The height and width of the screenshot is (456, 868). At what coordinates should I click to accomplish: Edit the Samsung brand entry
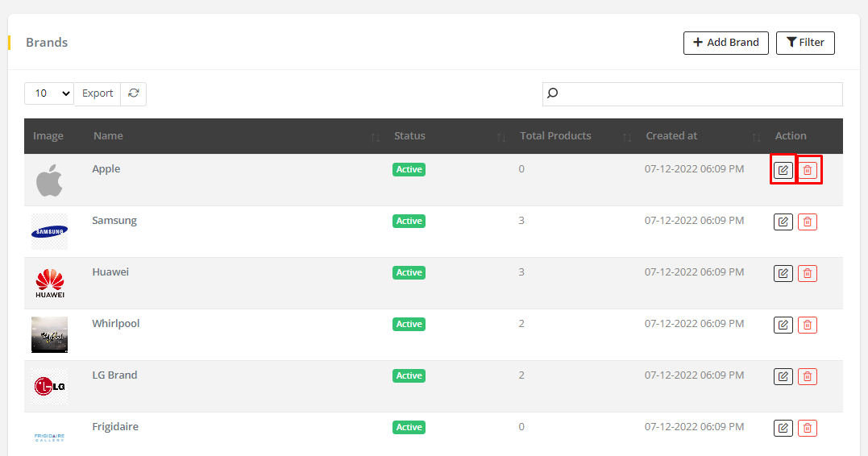tap(783, 222)
